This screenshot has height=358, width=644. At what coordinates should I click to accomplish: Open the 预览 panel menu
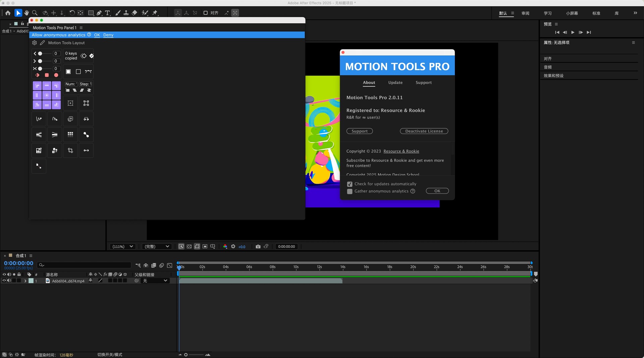(x=556, y=24)
